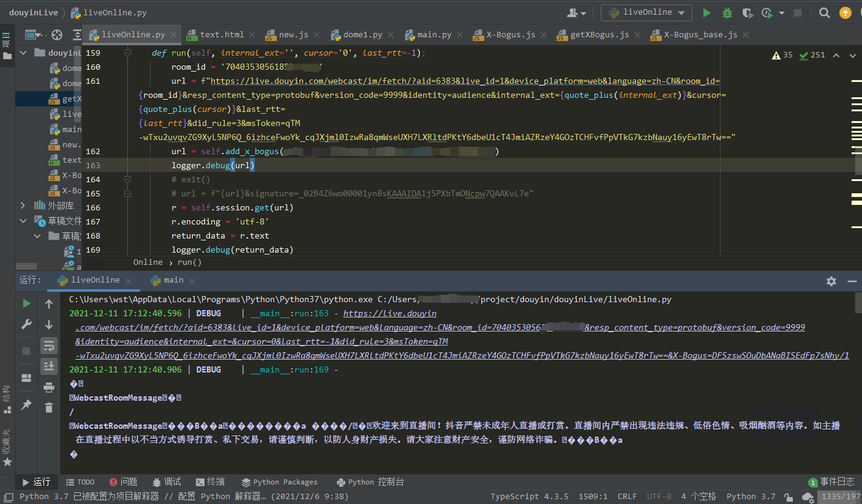Switch to the main.py editor tab
This screenshot has height=504, width=862.
point(434,35)
